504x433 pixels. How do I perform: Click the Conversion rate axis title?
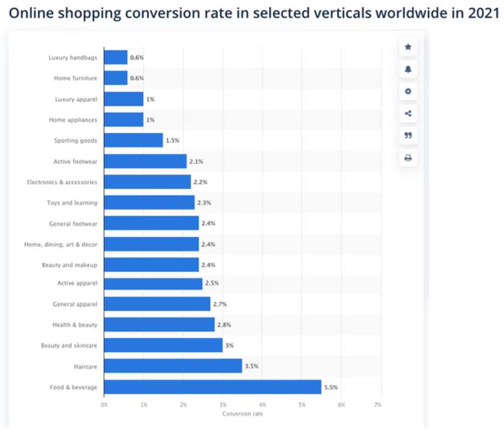(x=241, y=414)
